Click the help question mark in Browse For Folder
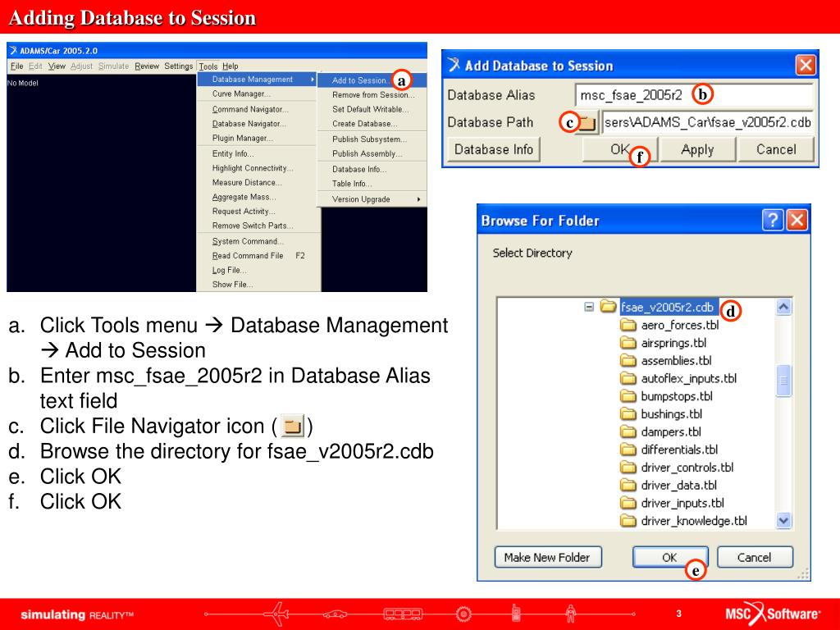The width and height of the screenshot is (840, 630). (x=773, y=220)
